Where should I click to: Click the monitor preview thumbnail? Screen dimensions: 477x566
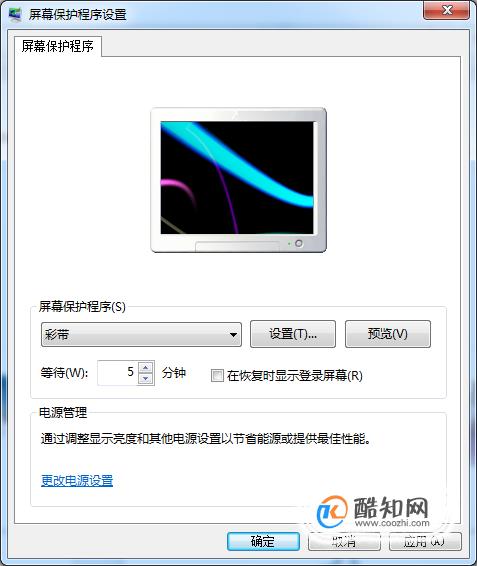(238, 180)
